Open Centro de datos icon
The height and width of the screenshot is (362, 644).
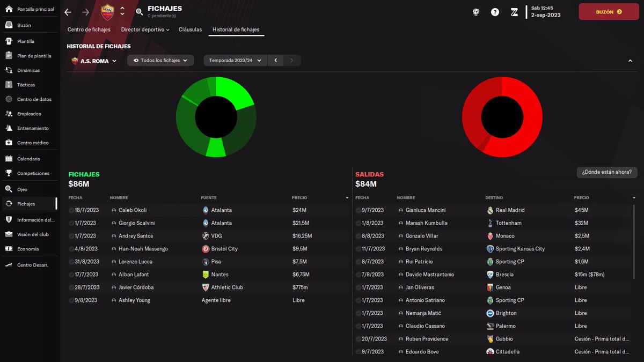pos(9,99)
